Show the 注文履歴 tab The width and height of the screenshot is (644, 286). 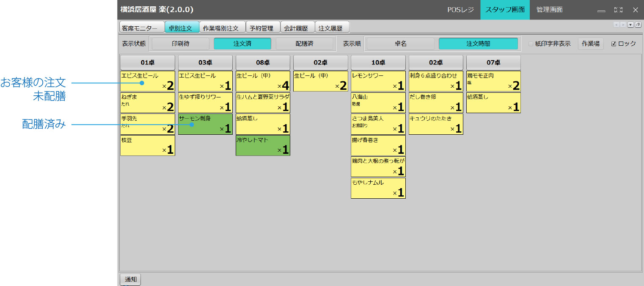(x=332, y=28)
